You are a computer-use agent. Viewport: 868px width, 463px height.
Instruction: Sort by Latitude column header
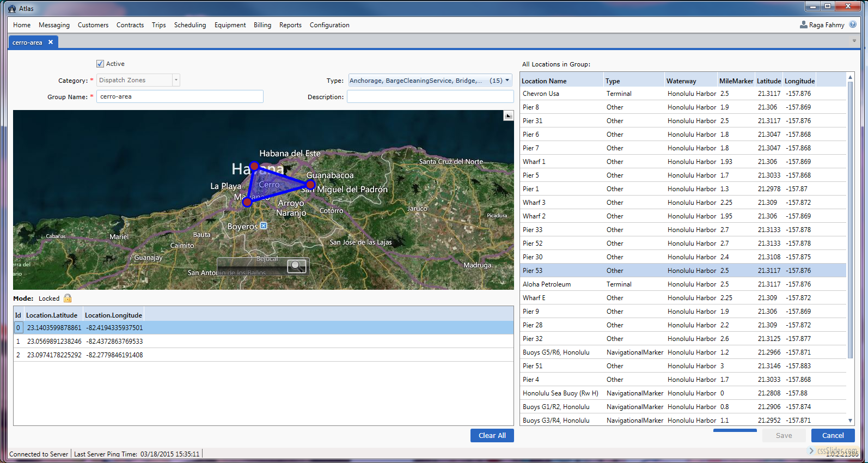coord(769,81)
